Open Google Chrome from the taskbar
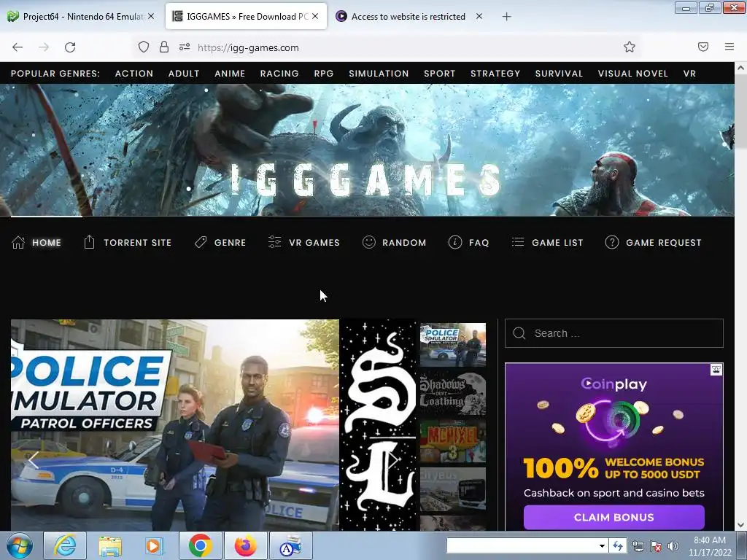 click(x=200, y=545)
